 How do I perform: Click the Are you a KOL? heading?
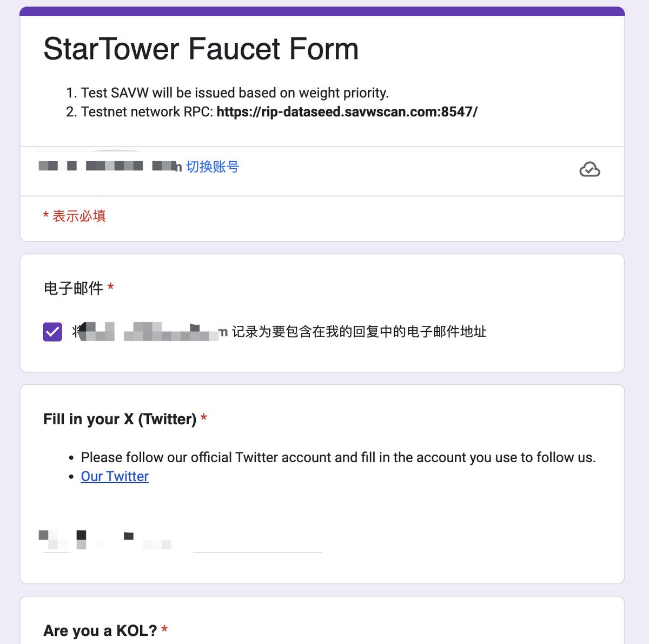[x=100, y=630]
